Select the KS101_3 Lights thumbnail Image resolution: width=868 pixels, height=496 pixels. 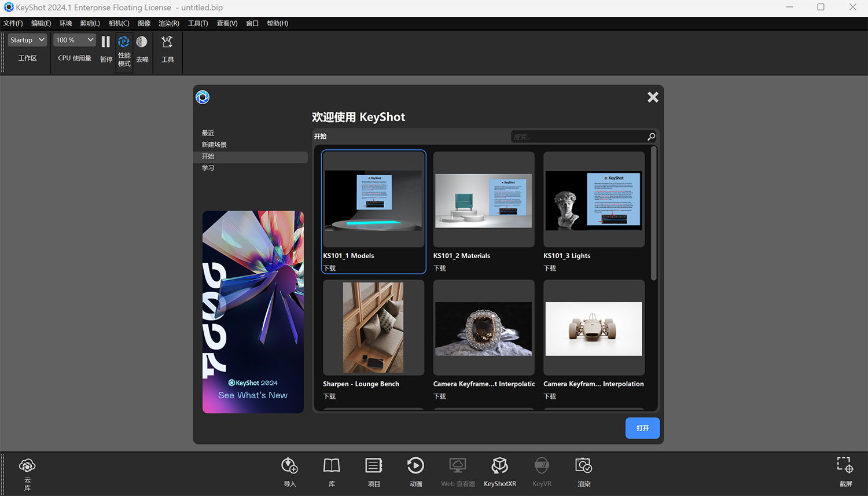(594, 200)
